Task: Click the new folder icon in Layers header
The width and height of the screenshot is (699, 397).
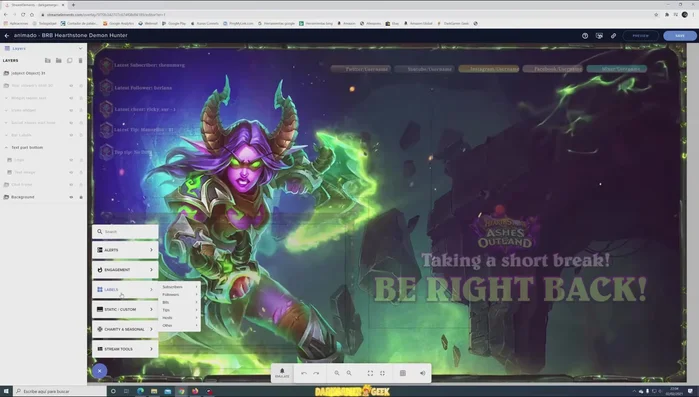Action: [x=48, y=61]
